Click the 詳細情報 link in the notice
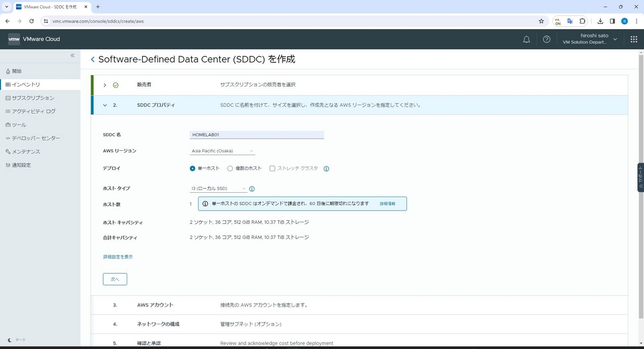Image resolution: width=644 pixels, height=349 pixels. (x=387, y=204)
